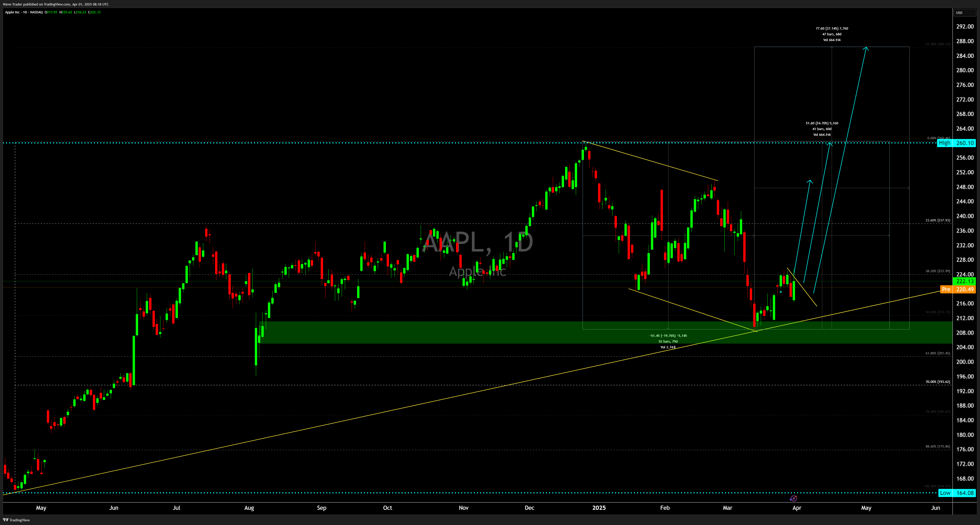Click the 276.00 tick on price axis
The image size is (980, 525).
point(965,85)
